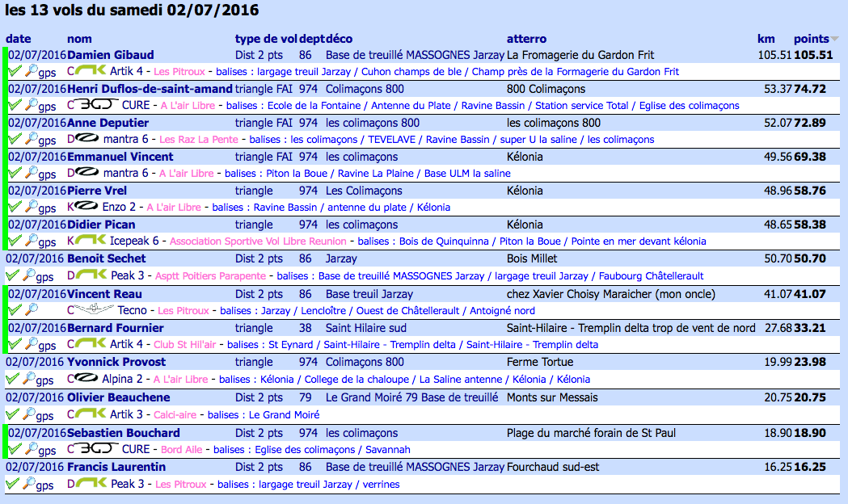Click the green checkmark in Emmanuel Vincent's row
Viewport: 848px width, 504px height.
pyautogui.click(x=15, y=173)
